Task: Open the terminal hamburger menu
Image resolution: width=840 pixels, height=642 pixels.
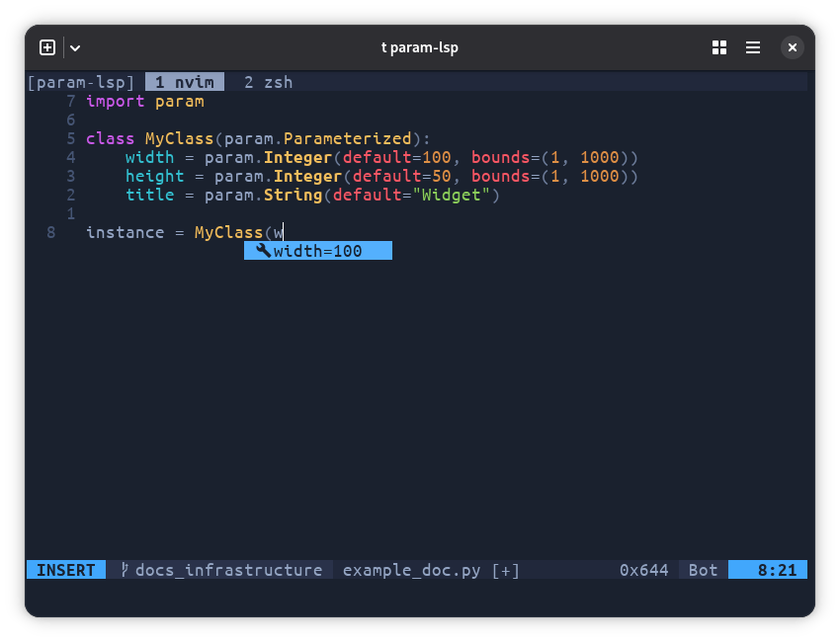Action: pos(753,47)
